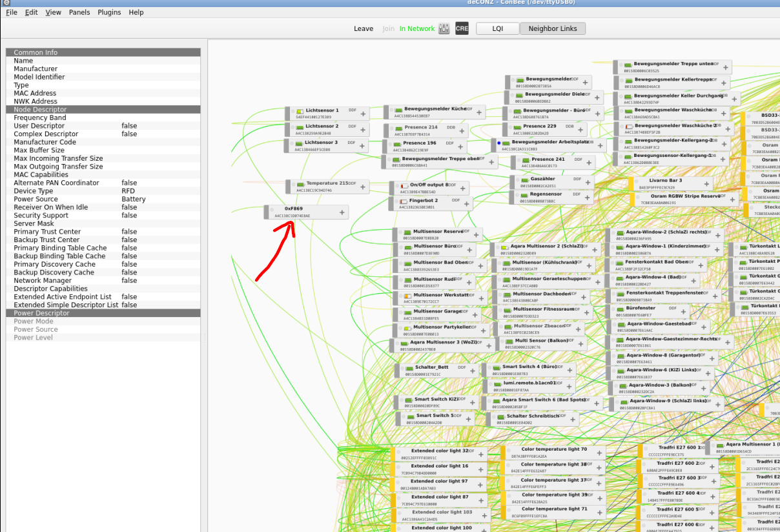
Task: Click battery icon of Multisensor Garage
Action: point(407,312)
